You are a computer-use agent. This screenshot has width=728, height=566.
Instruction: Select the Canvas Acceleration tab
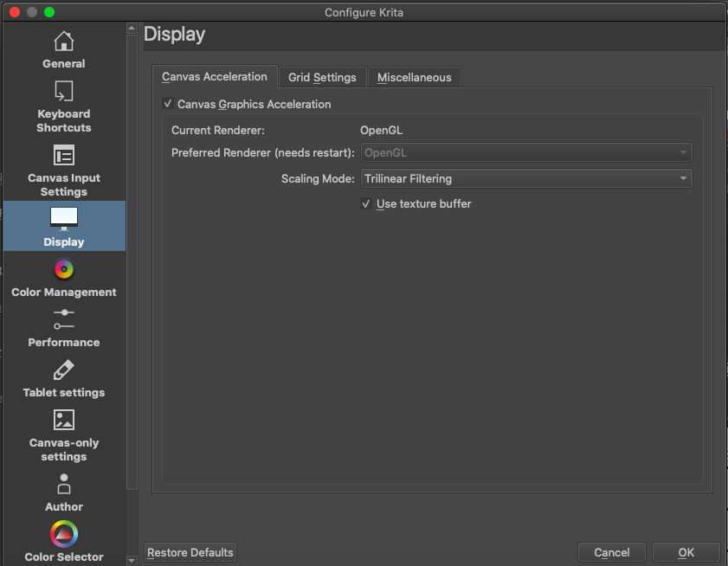(x=215, y=77)
